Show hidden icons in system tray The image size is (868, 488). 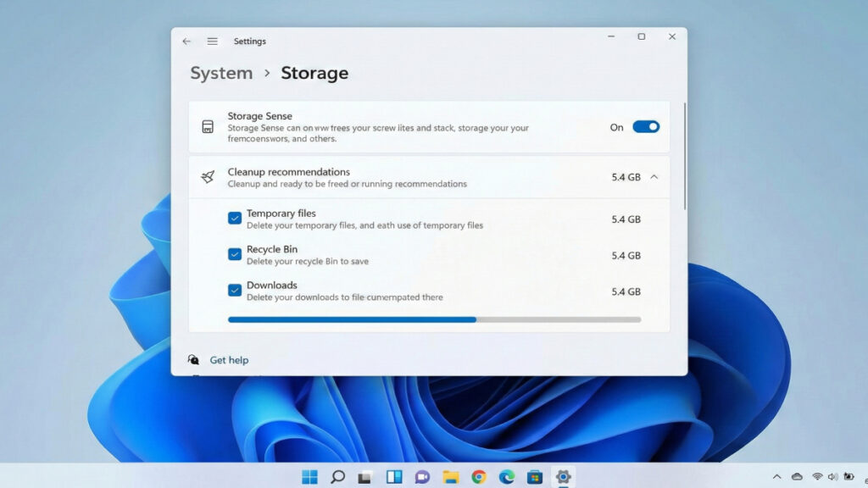point(776,477)
